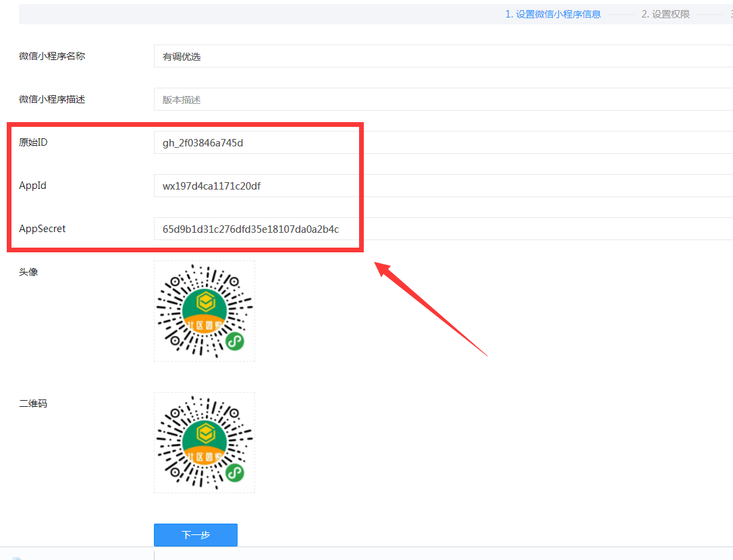Focus the 微信小程序名称 field containing 有调优选
Screen dimensions: 733x560
click(x=443, y=57)
